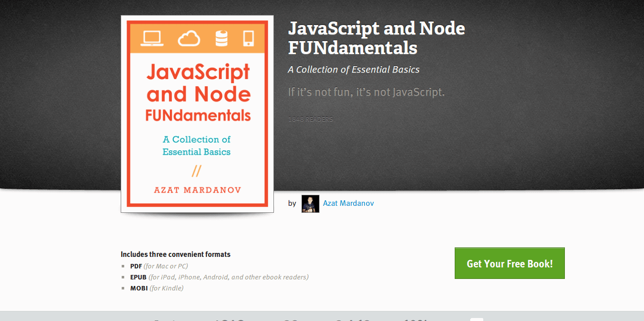The height and width of the screenshot is (321, 644).
Task: Open Azat Mardanov author link
Action: [x=349, y=203]
